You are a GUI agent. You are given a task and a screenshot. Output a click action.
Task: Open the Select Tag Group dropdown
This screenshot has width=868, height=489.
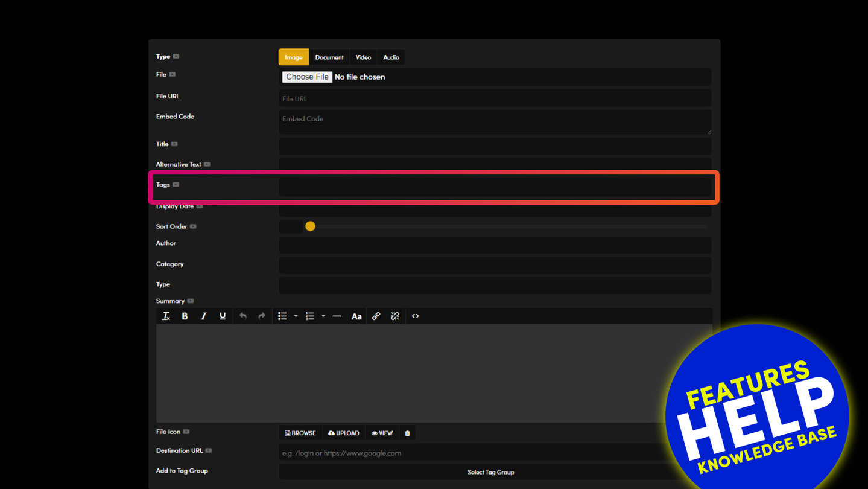[x=490, y=472]
